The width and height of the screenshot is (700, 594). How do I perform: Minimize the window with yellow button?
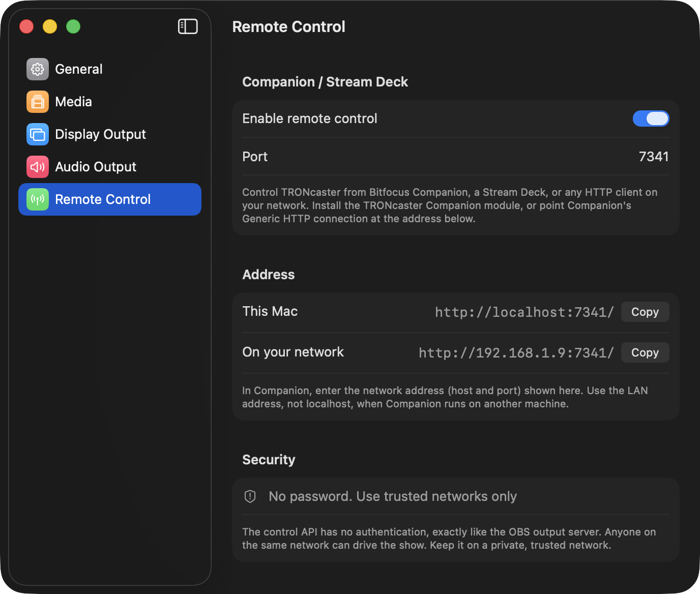click(x=50, y=26)
